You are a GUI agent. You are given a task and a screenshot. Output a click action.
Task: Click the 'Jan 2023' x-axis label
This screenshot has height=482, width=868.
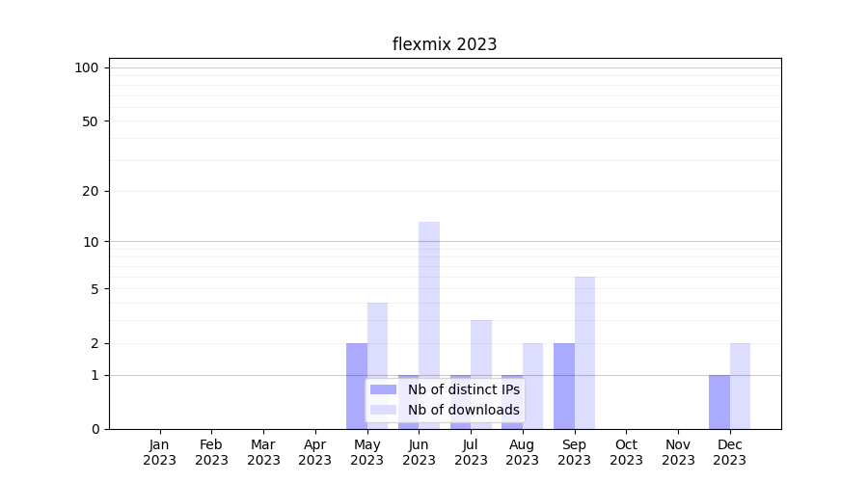[160, 452]
